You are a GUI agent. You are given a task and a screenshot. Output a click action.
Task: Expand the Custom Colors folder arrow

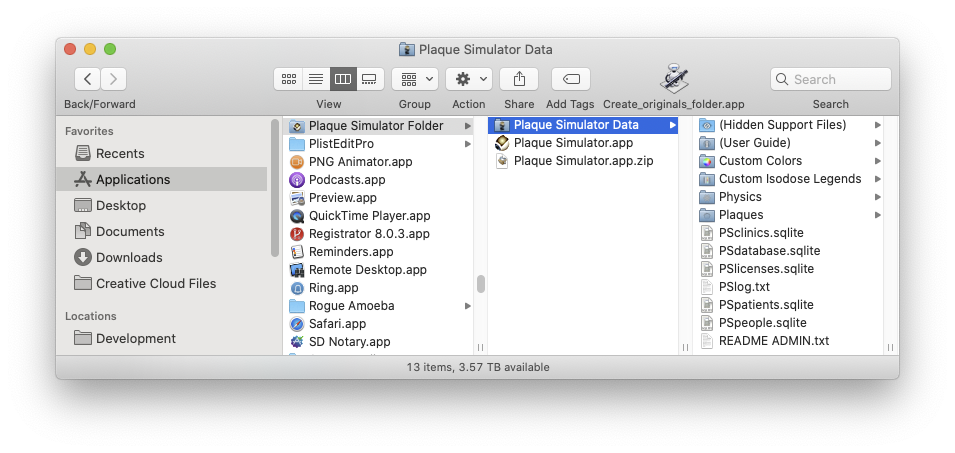878,161
